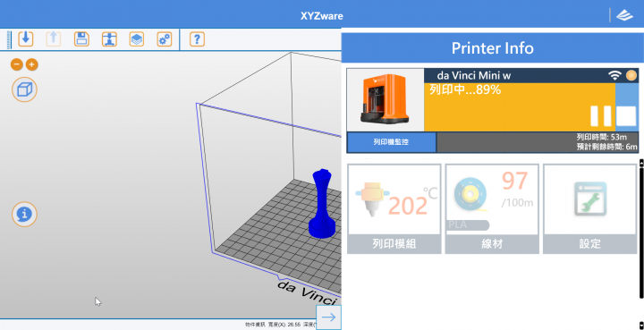
Task: Click the 202 °C nozzle temperature reading
Action: (412, 202)
